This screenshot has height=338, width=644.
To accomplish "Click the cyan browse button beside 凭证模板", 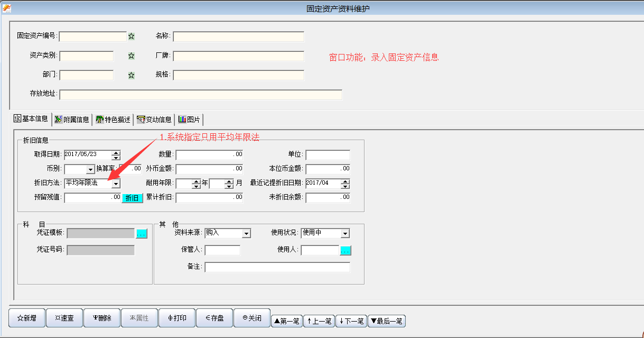I will [142, 234].
